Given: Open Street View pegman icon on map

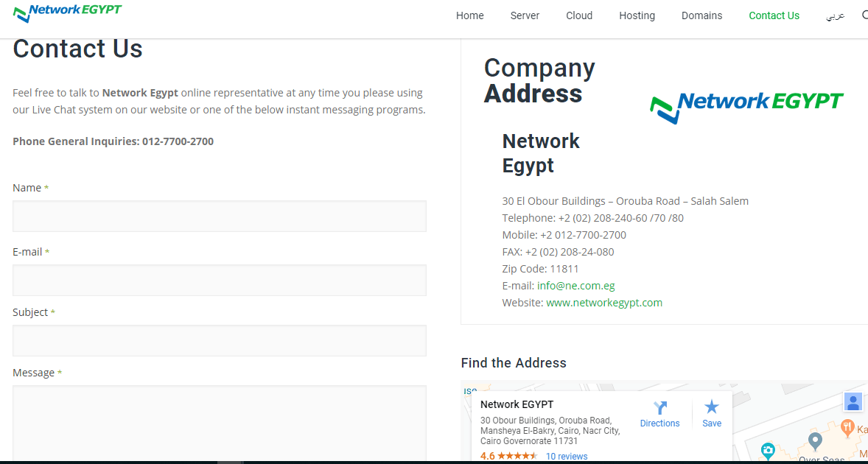Looking at the screenshot, I should point(853,401).
